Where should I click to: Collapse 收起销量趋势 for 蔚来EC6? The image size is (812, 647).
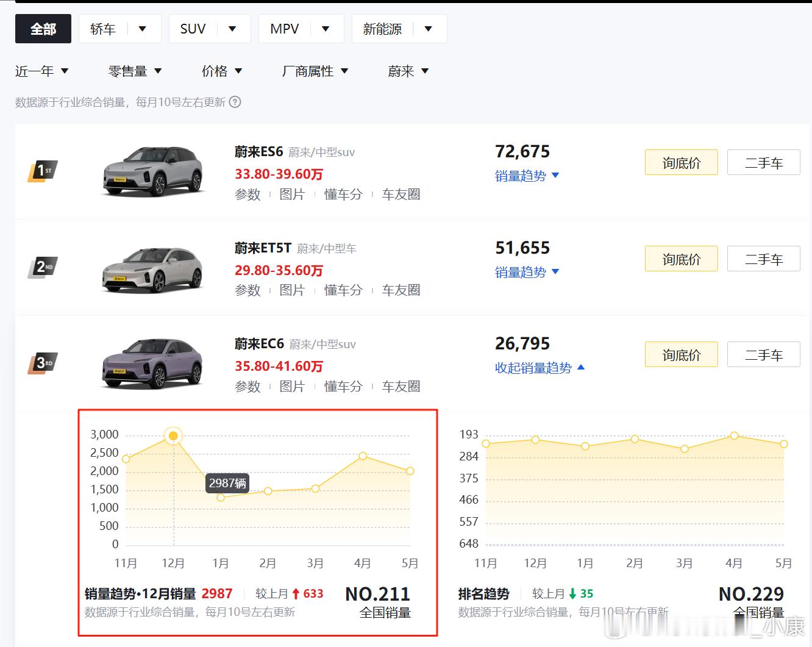point(540,368)
